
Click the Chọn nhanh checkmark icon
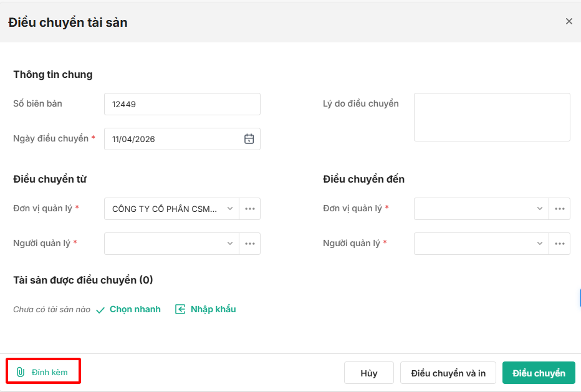click(100, 310)
